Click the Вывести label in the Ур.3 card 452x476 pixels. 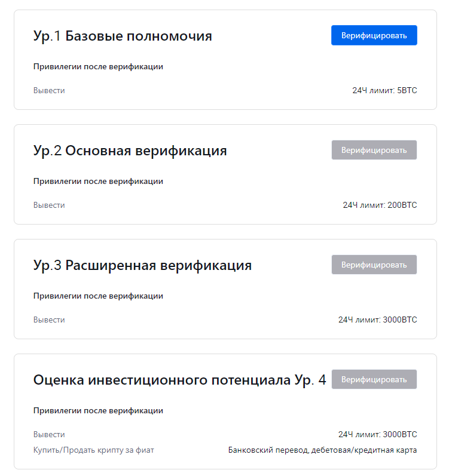[x=49, y=320]
